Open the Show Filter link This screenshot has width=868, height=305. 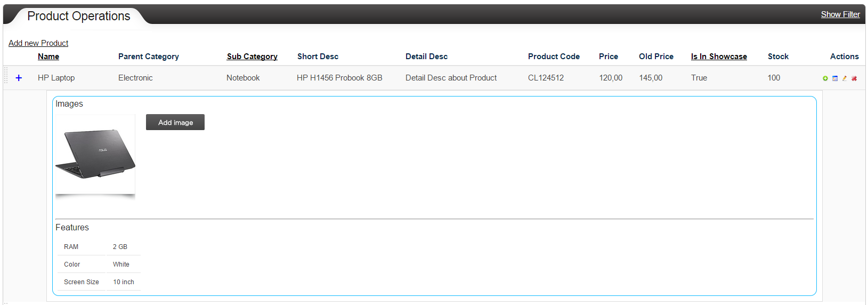[840, 14]
